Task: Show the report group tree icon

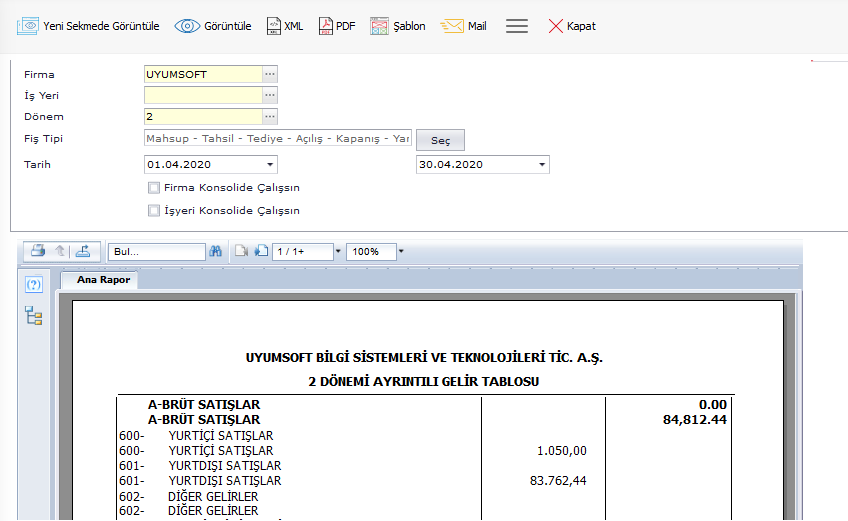Action: tap(34, 317)
